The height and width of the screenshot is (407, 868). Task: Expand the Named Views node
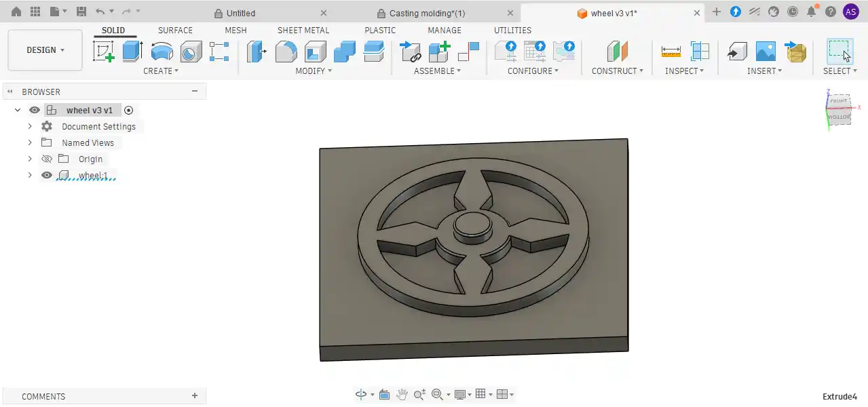[x=30, y=142]
